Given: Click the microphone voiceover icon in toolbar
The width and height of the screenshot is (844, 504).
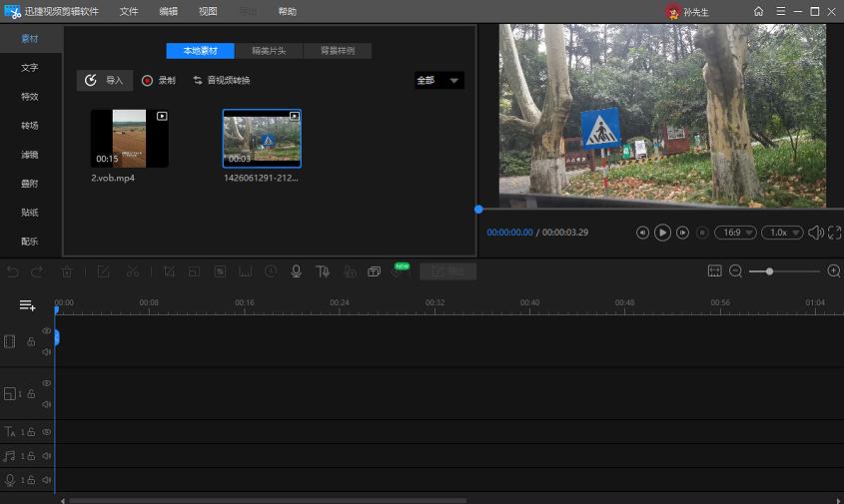Looking at the screenshot, I should coord(297,271).
